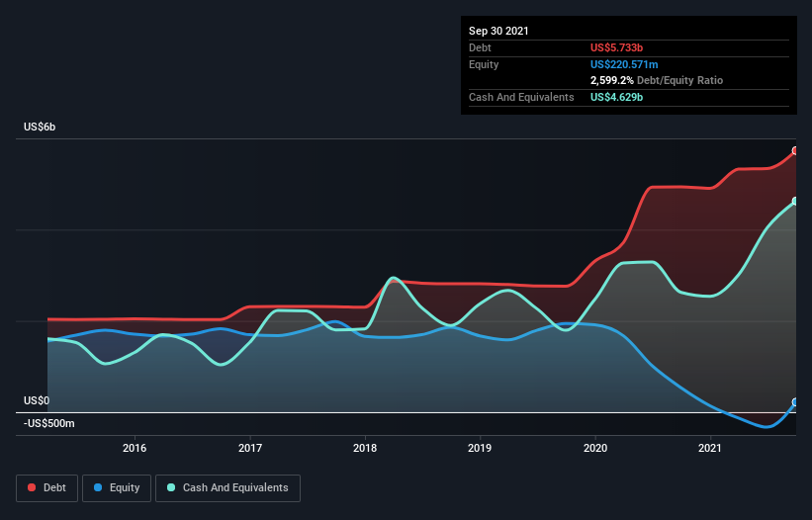Click the 2019 axis label

pyautogui.click(x=480, y=448)
